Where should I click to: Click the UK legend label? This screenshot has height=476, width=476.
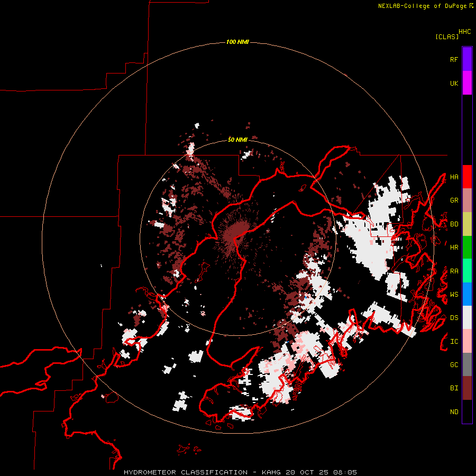(454, 83)
